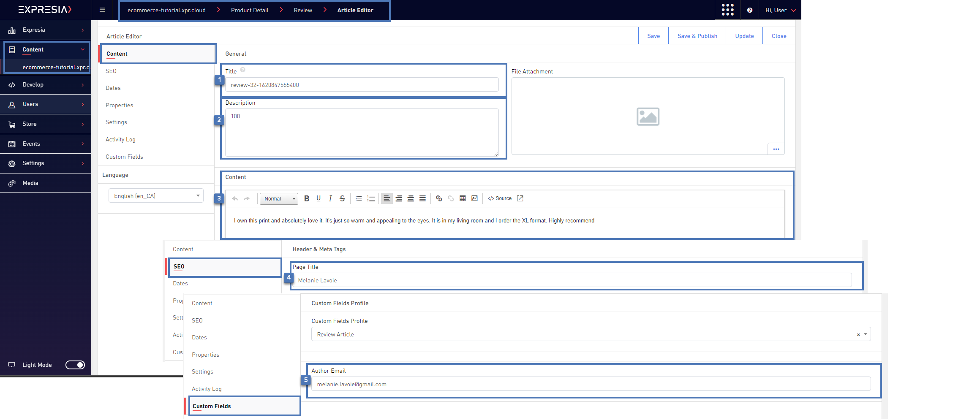Collapse sidebar with hamburger menu icon

102,10
